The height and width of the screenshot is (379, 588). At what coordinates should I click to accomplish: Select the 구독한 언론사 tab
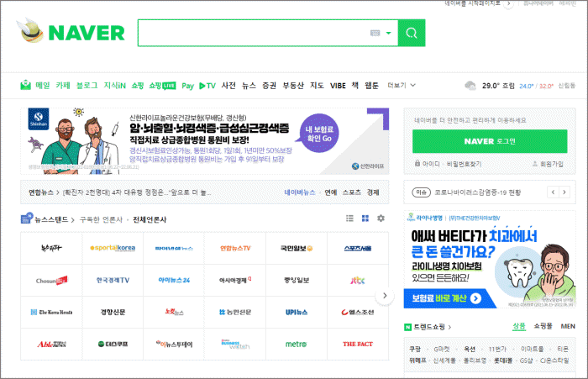pyautogui.click(x=101, y=219)
